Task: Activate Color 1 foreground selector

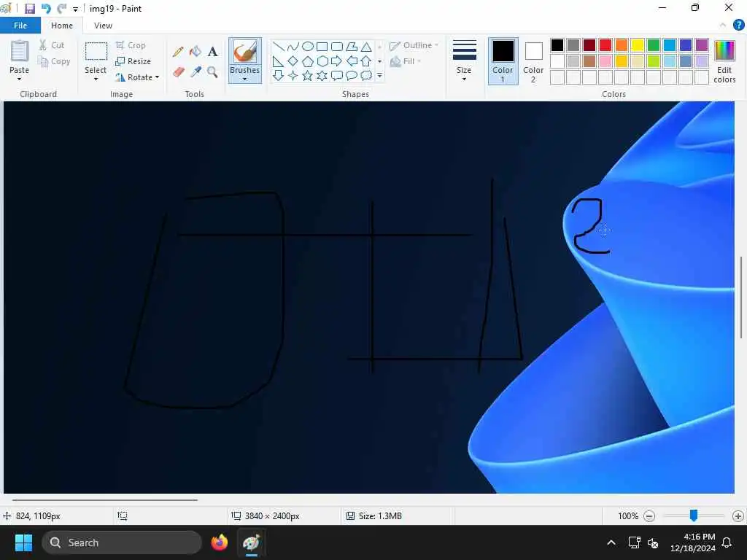Action: click(503, 61)
